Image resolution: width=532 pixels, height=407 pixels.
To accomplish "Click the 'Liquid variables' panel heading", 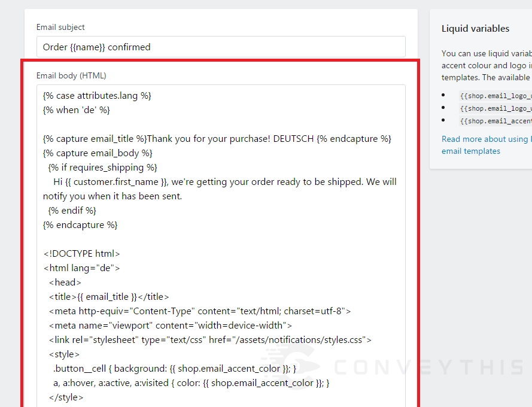I will point(475,29).
